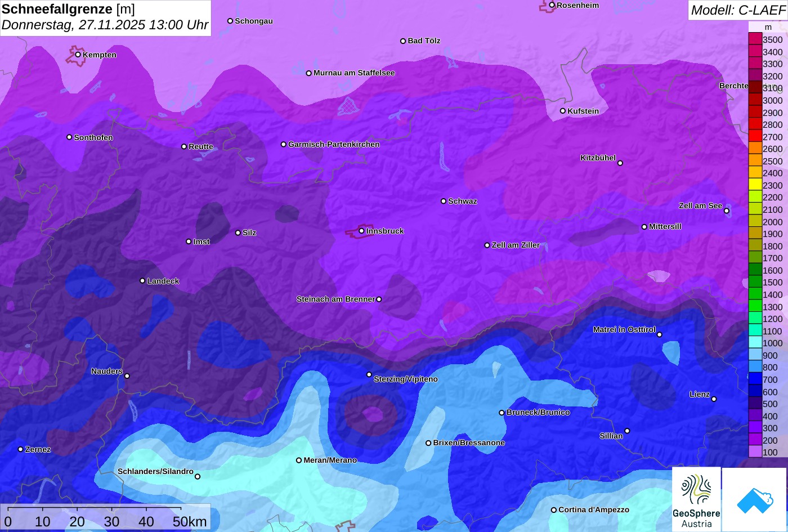Select the Cortina d'Ampezzo location dot
The width and height of the screenshot is (788, 532).
[x=554, y=510]
